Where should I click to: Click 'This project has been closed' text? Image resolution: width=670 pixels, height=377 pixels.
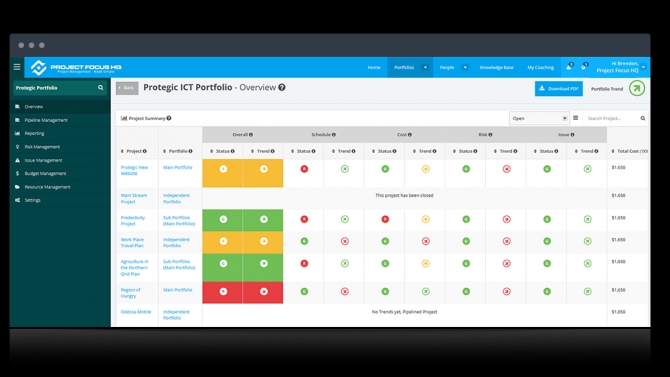(404, 195)
